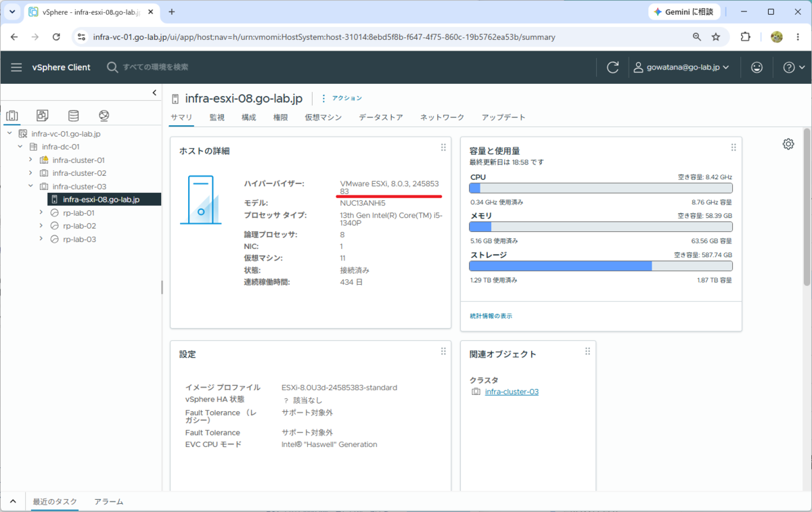Select Hosts and Clusters inventory icon
812x512 pixels.
coord(12,116)
